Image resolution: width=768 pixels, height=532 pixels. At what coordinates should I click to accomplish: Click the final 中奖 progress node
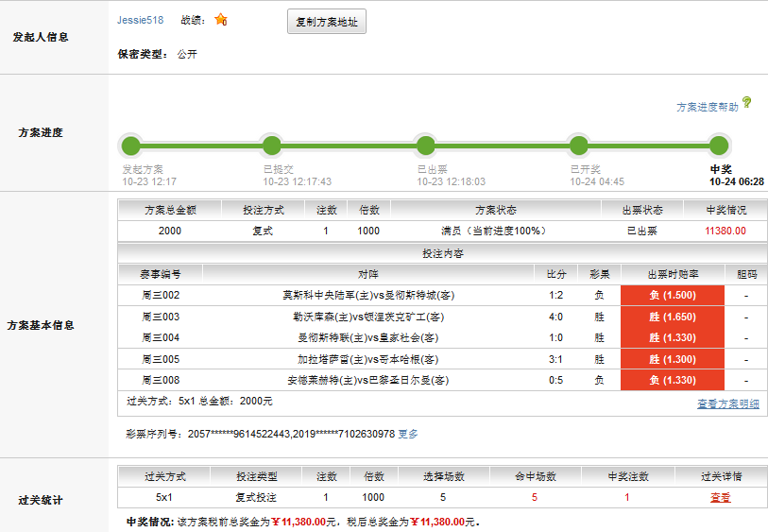[x=719, y=146]
